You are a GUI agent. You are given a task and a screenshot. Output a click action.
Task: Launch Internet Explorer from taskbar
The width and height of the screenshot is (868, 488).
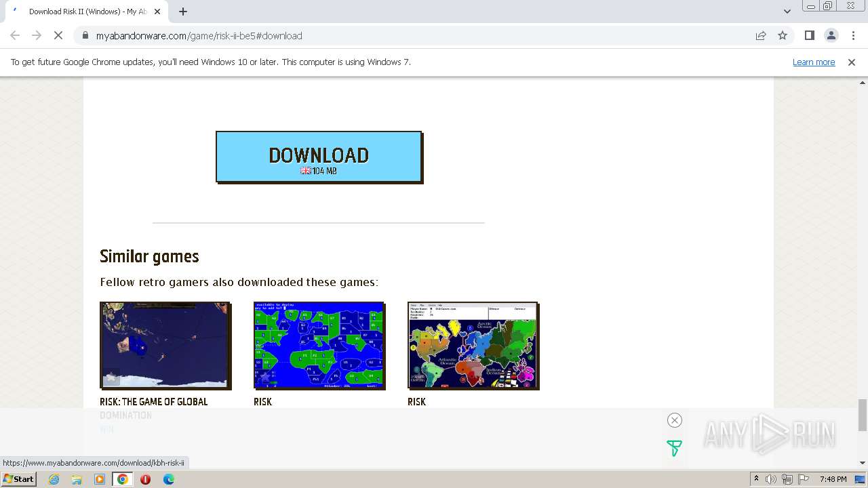coord(54,479)
